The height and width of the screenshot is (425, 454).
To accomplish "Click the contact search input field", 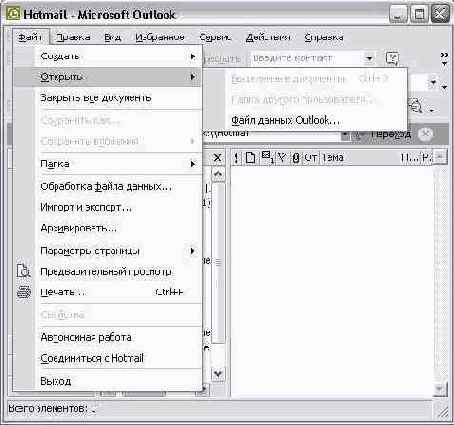I will coord(307,58).
